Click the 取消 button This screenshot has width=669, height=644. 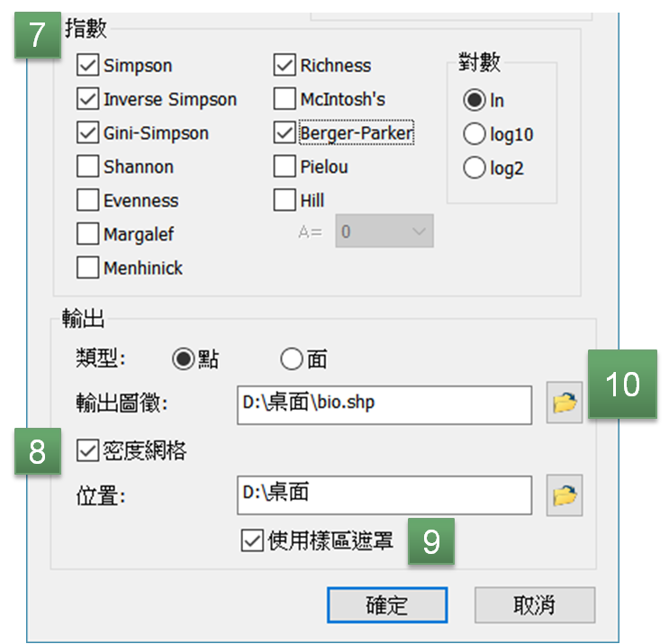tap(535, 604)
